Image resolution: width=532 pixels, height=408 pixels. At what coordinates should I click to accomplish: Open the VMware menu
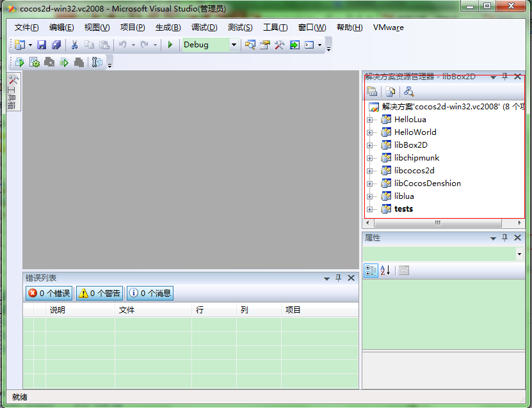click(389, 27)
